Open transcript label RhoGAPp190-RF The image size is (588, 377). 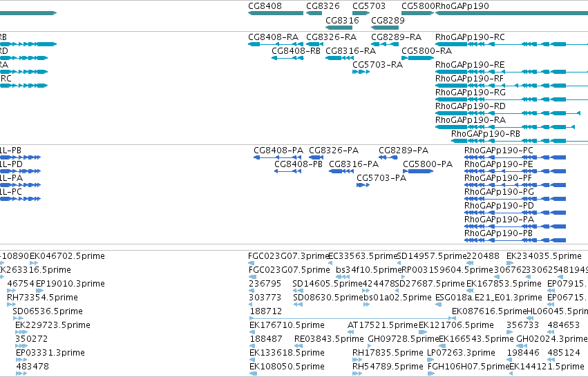[x=469, y=79]
